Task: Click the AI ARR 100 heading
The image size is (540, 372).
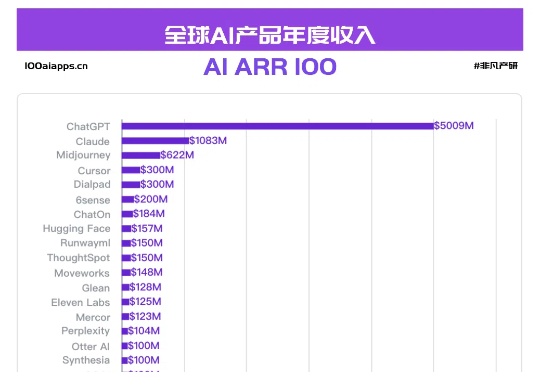Action: click(270, 66)
